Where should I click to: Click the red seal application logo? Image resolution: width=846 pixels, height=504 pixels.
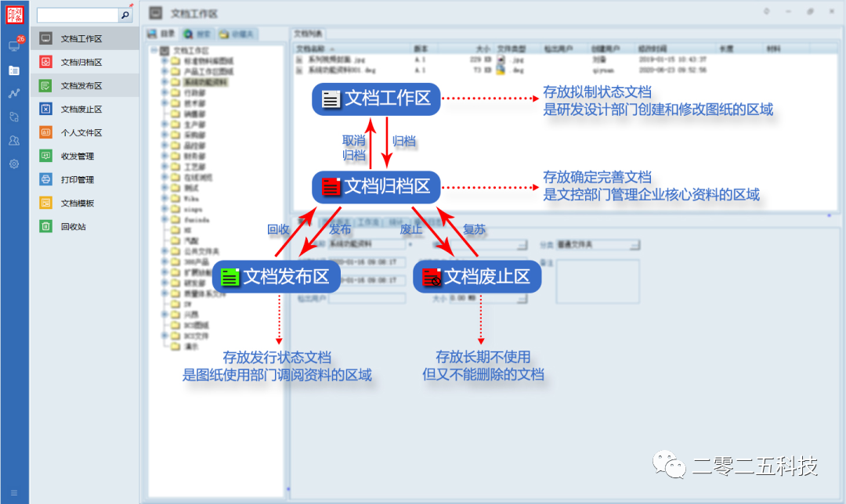(x=14, y=14)
